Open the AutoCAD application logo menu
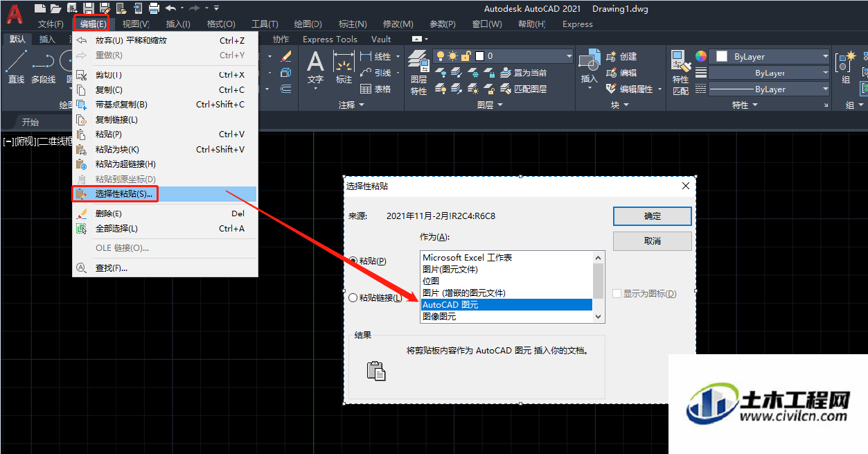Image resolution: width=868 pixels, height=454 pixels. pos(15,15)
